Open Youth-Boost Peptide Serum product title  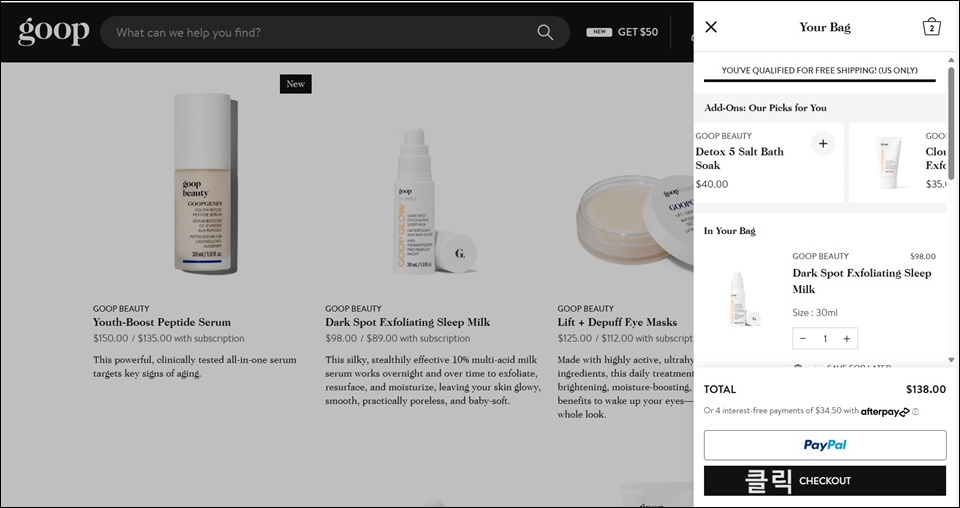[162, 322]
